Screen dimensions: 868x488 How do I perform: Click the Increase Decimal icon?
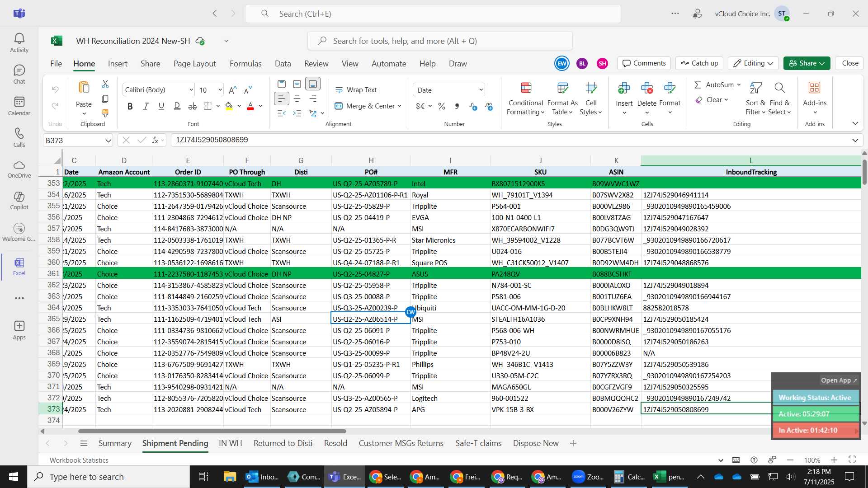point(473,106)
